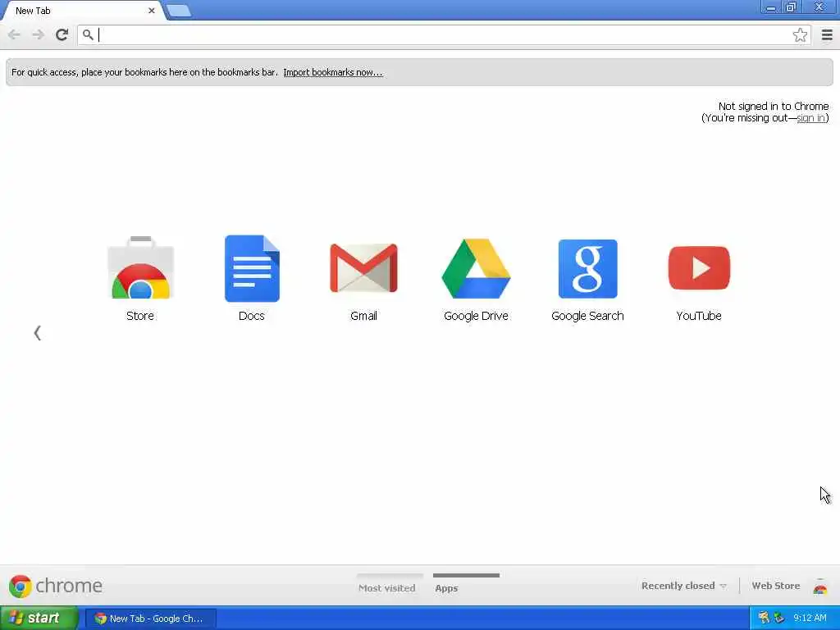The image size is (840, 630).
Task: Restore down the Chrome window
Action: click(x=792, y=7)
